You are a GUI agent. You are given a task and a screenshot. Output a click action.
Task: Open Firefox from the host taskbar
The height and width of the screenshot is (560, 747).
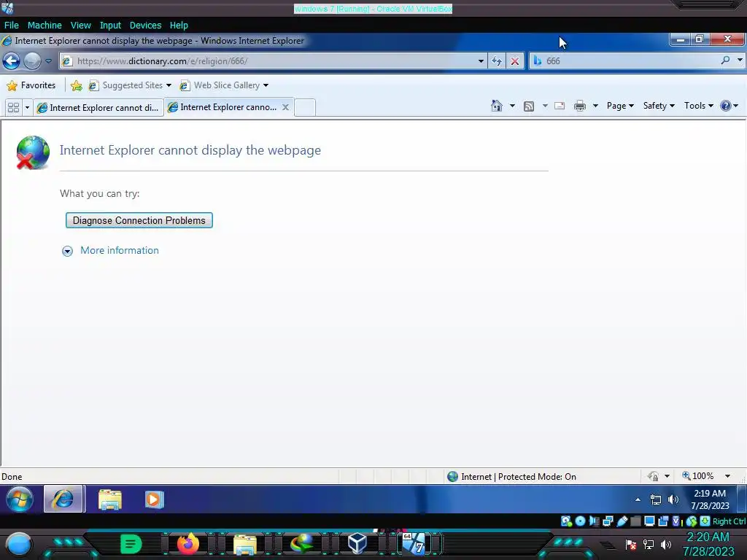coord(187,544)
